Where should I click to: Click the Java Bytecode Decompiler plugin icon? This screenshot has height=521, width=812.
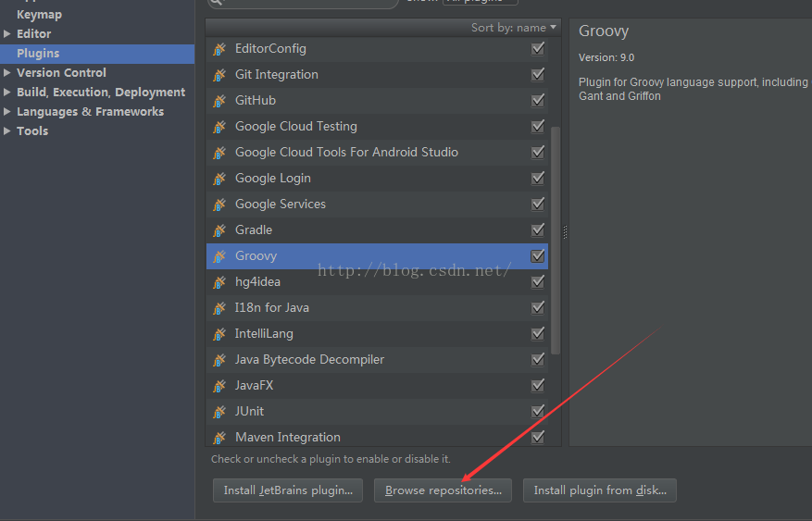(219, 360)
